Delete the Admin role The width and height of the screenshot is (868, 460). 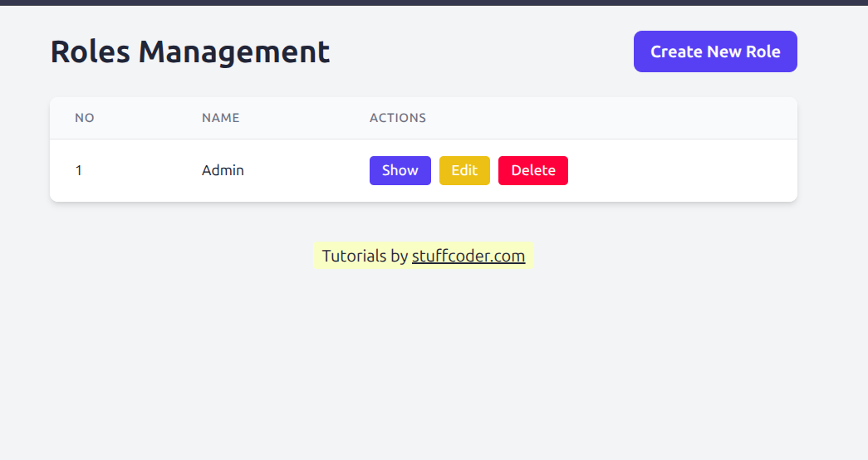(532, 170)
